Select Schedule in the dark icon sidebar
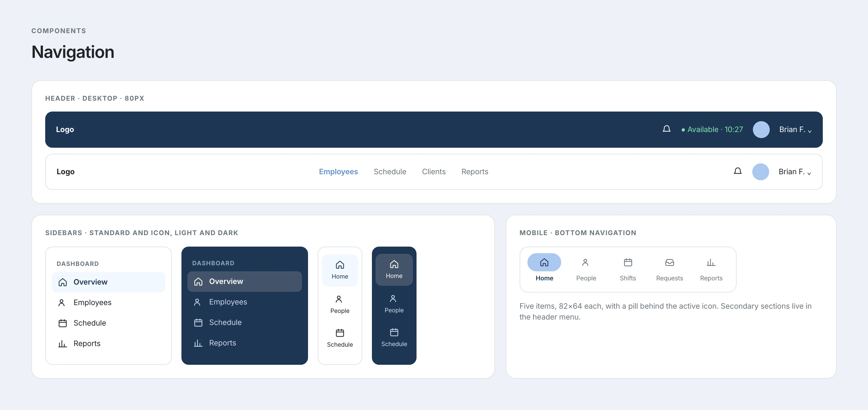Viewport: 868px width, 410px height. (394, 338)
